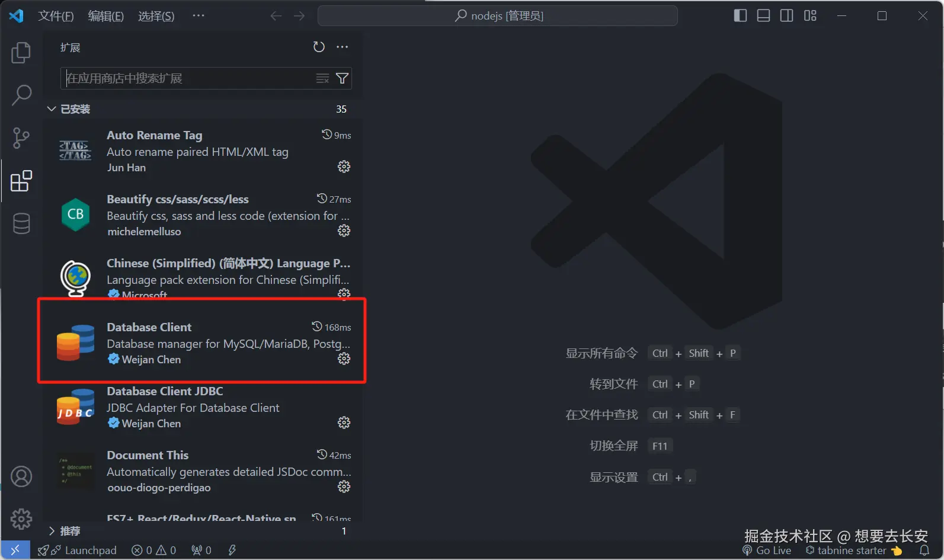This screenshot has height=560, width=944.
Task: Open the Accounts icon in activity bar
Action: (21, 476)
